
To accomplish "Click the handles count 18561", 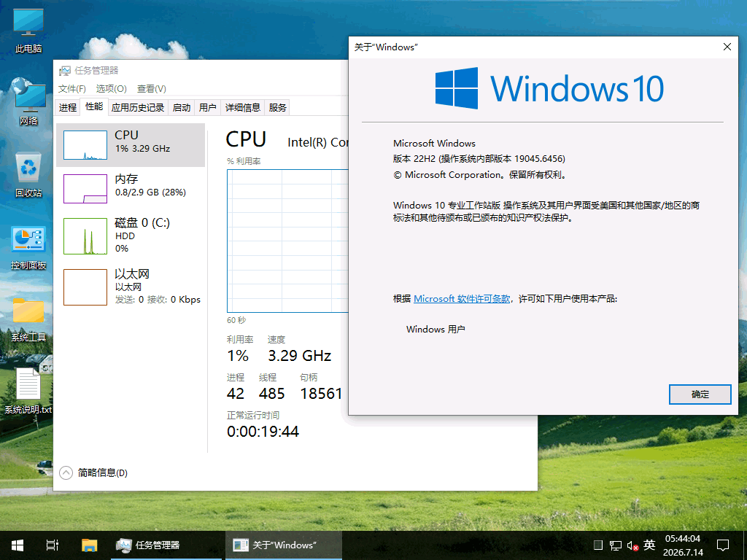I will point(321,394).
